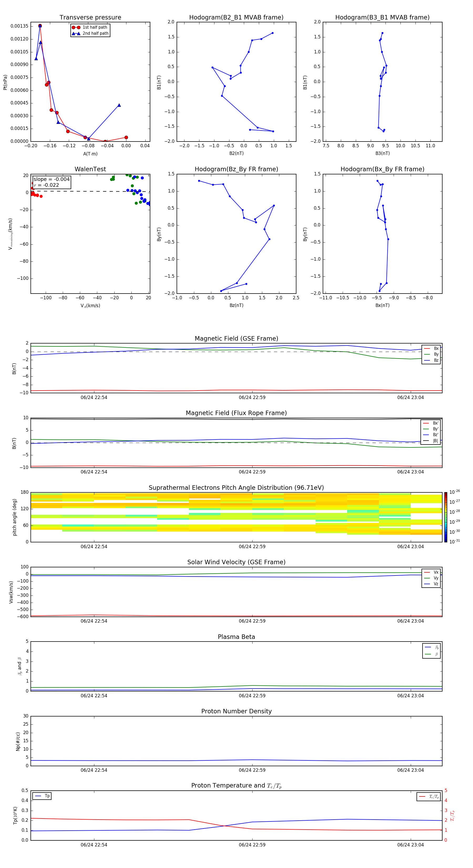Click the "Proton Temperature and Te/Tp" title

pos(236,786)
